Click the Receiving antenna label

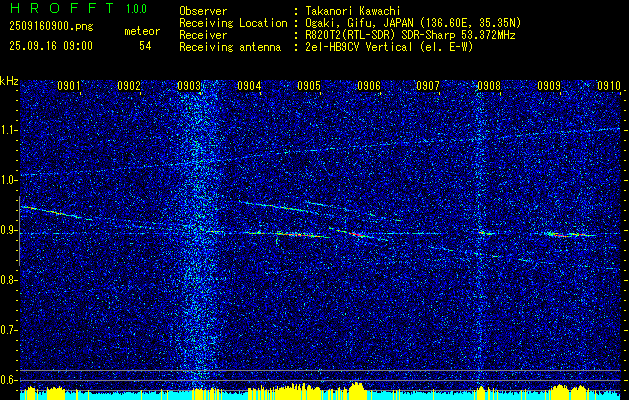pyautogui.click(x=230, y=47)
